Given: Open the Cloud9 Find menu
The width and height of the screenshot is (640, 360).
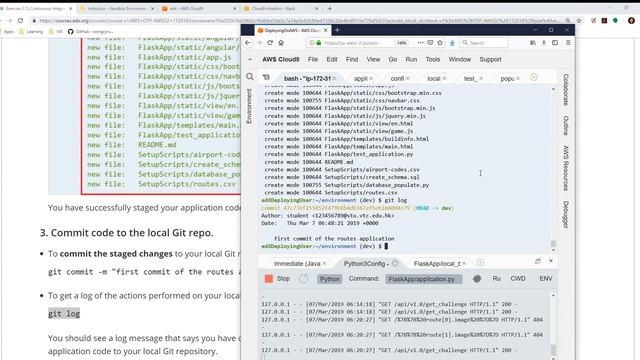Looking at the screenshot, I should click(x=352, y=59).
